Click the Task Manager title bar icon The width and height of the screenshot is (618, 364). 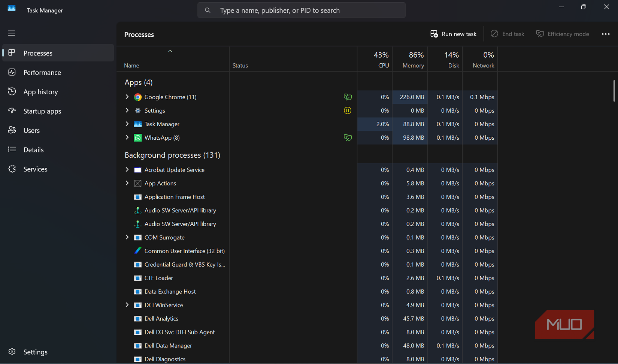12,8
